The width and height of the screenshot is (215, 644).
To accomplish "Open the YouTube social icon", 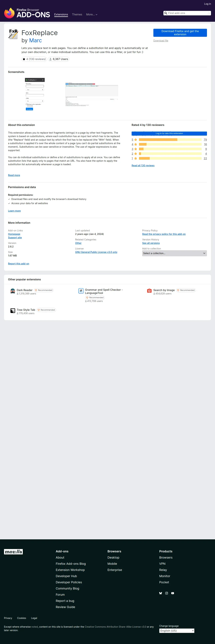I will point(173,593).
